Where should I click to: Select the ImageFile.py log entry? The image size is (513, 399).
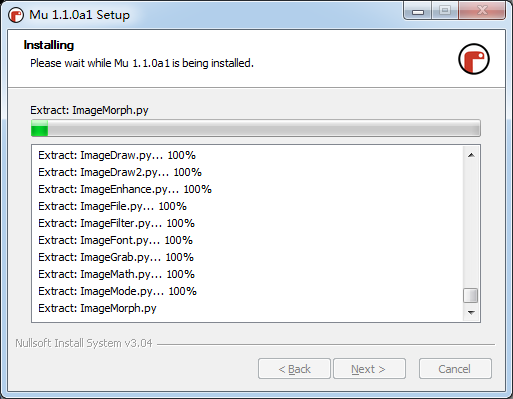click(x=112, y=206)
